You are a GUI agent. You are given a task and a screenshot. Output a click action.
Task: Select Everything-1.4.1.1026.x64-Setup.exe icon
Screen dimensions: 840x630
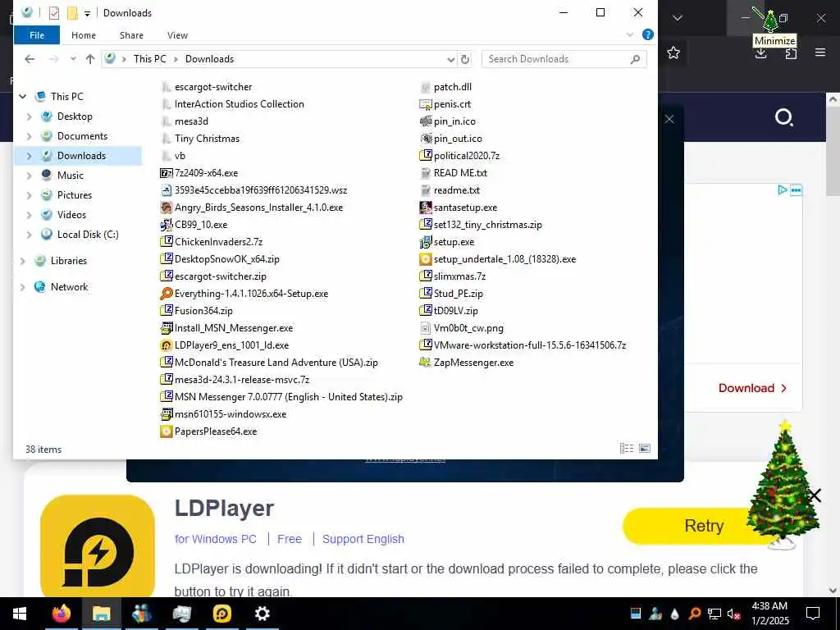(167, 294)
